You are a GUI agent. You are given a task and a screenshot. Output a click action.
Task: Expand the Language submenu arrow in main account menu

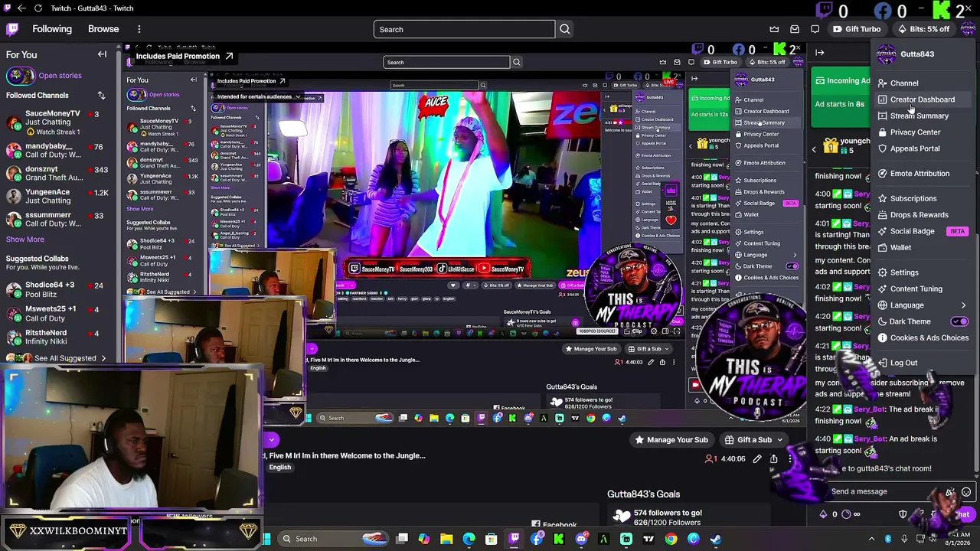[x=963, y=305]
